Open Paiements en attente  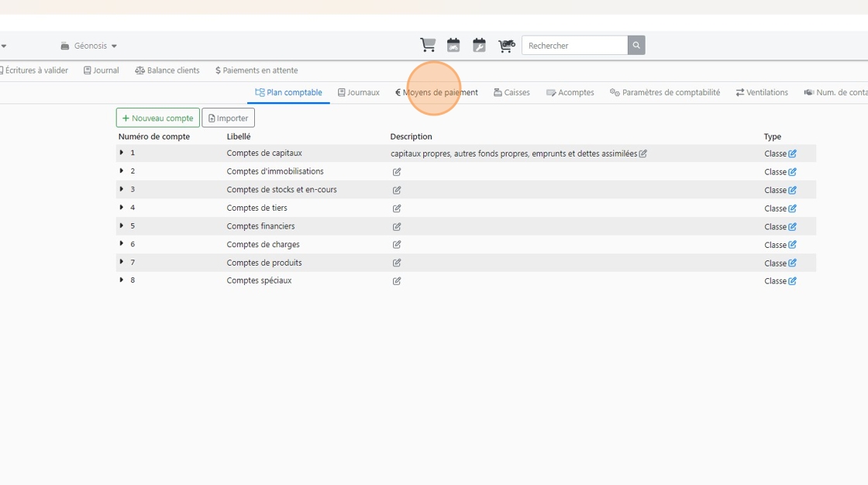point(257,71)
